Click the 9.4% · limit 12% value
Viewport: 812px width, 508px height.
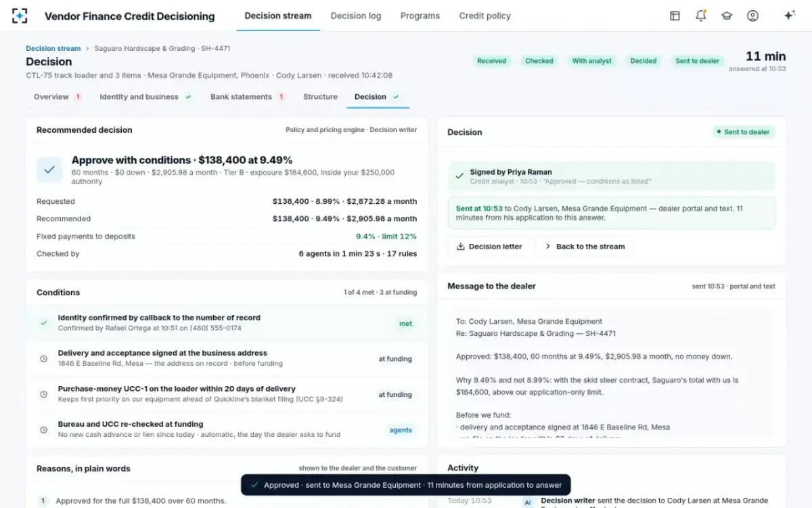386,236
